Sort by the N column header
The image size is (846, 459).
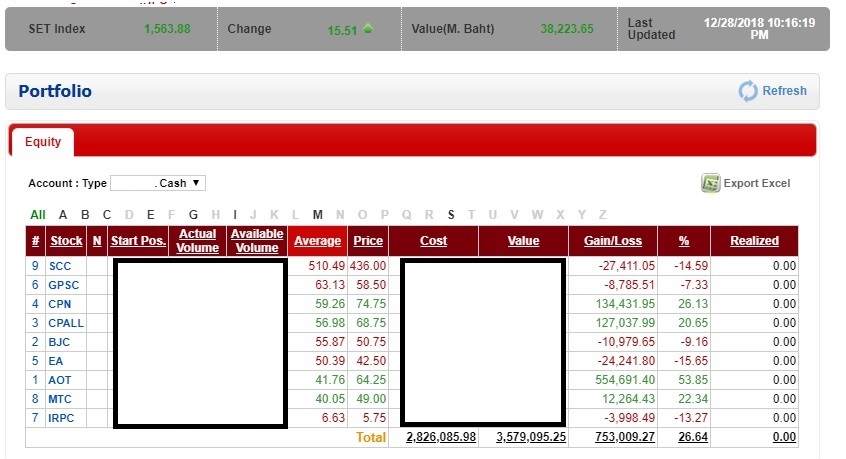97,241
